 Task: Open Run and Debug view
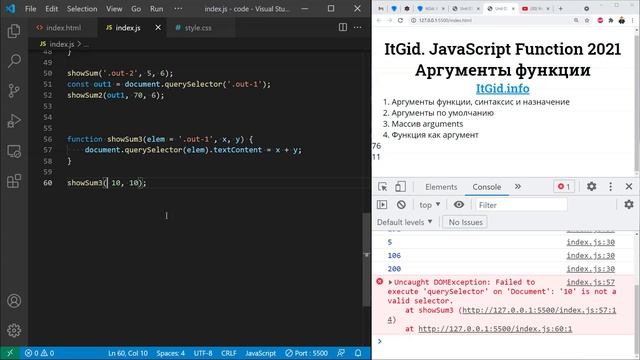point(14,121)
